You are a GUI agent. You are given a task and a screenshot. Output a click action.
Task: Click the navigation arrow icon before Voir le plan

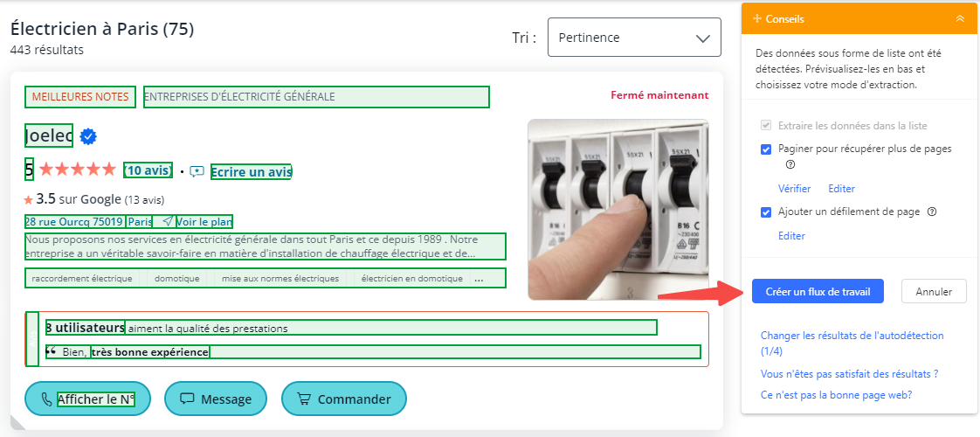click(x=168, y=222)
